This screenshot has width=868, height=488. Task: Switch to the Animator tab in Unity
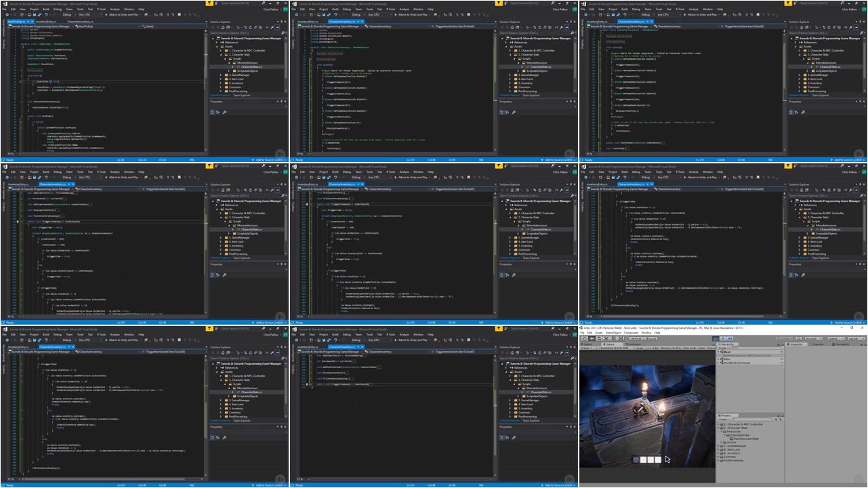(633, 344)
